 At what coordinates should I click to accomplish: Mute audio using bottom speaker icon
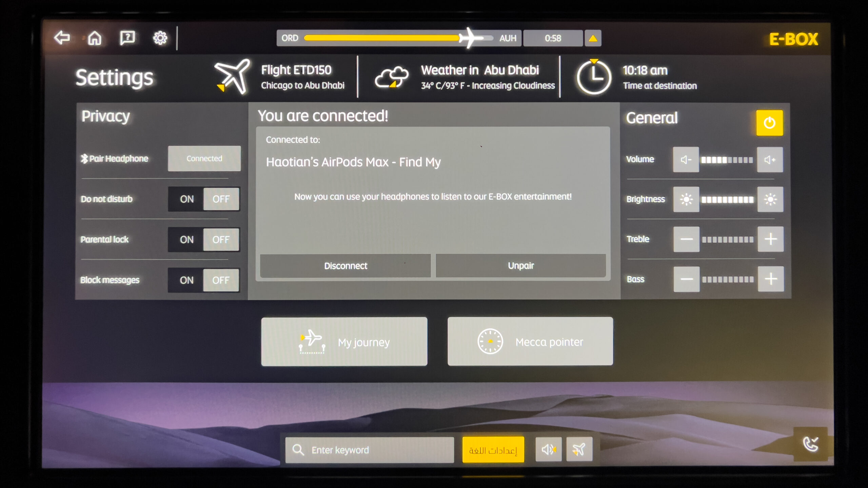(549, 449)
